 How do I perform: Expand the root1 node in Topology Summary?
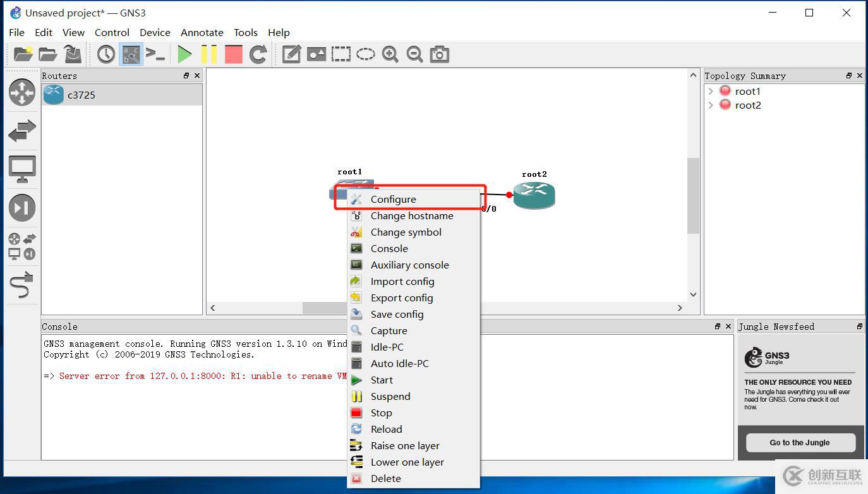tap(711, 92)
